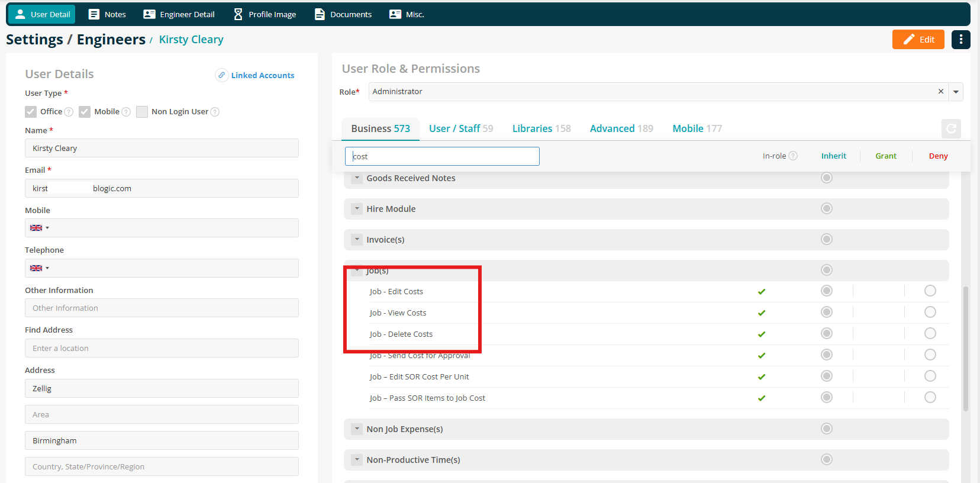
Task: Enable the Non Login User checkbox
Action: click(x=142, y=112)
